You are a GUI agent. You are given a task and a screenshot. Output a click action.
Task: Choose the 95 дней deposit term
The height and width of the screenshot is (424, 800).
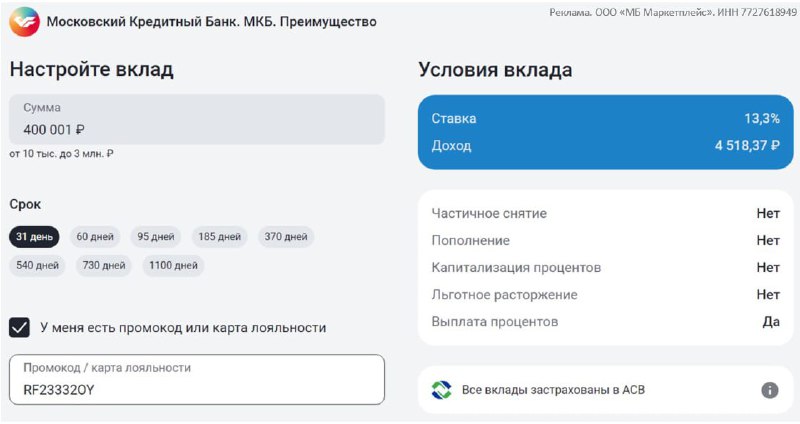pyautogui.click(x=156, y=237)
